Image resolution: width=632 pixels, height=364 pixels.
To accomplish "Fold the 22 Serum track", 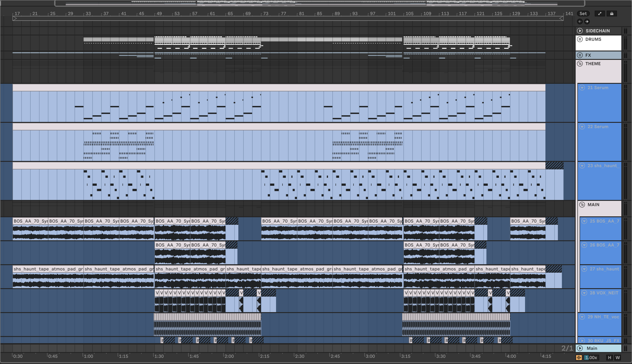I will [582, 127].
